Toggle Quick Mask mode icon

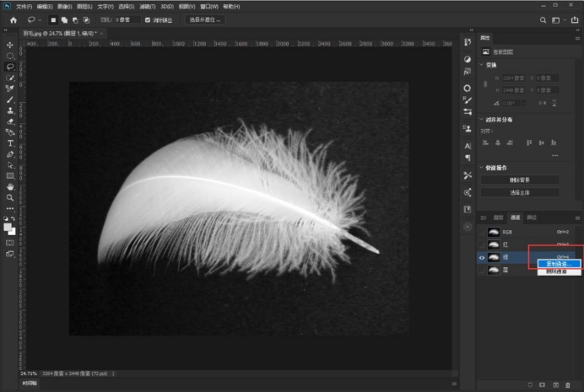(x=10, y=243)
